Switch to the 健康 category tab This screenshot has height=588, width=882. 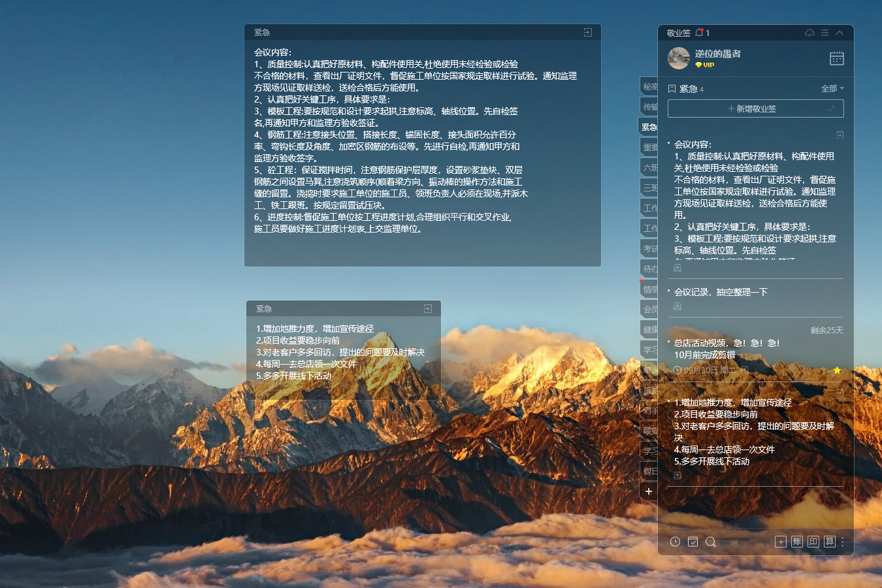649,329
